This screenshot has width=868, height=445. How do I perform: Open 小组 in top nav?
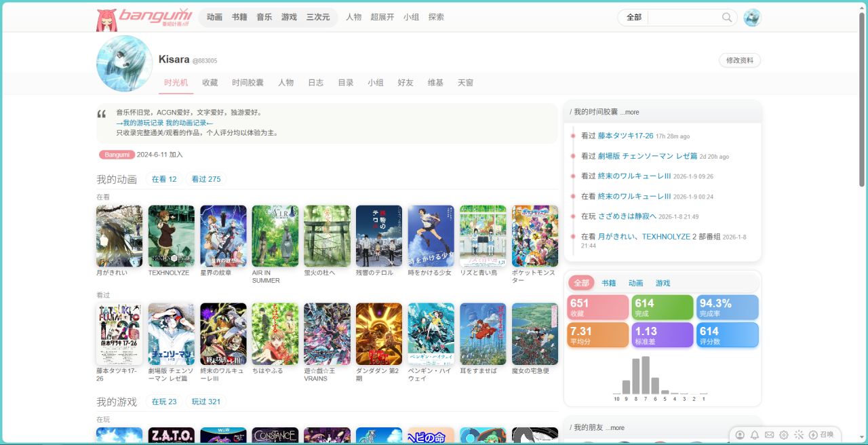coord(411,17)
